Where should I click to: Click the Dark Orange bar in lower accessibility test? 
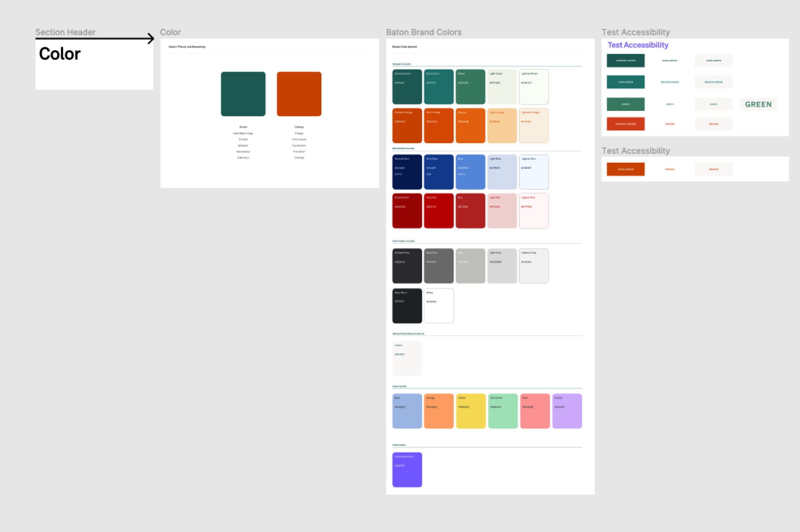[x=626, y=169]
